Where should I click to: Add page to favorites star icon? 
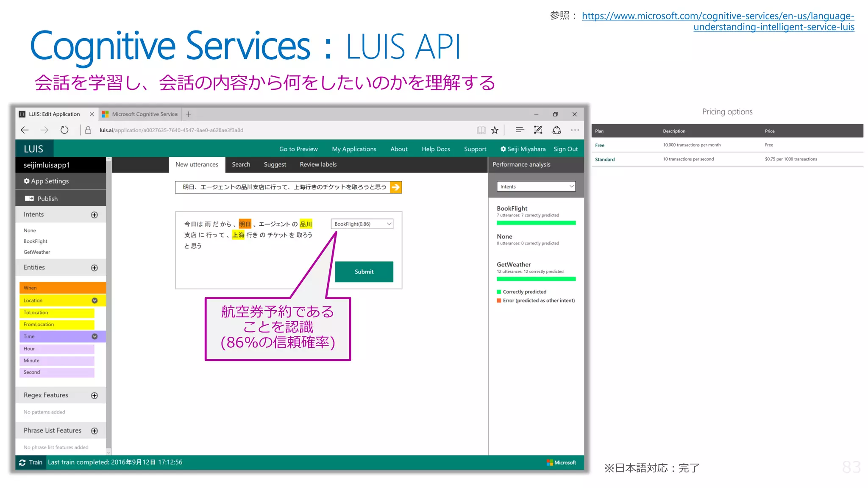495,130
